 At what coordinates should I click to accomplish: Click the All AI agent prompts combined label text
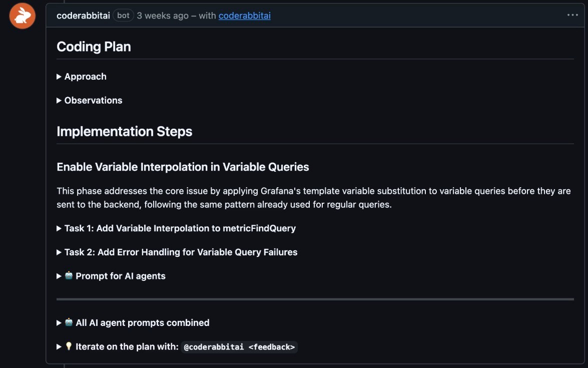tap(142, 323)
